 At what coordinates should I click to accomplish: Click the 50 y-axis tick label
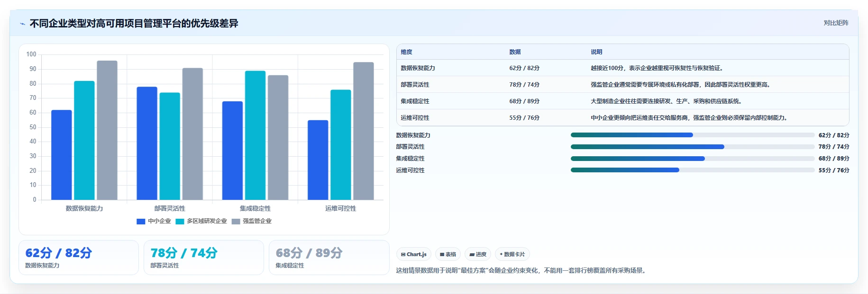point(33,127)
